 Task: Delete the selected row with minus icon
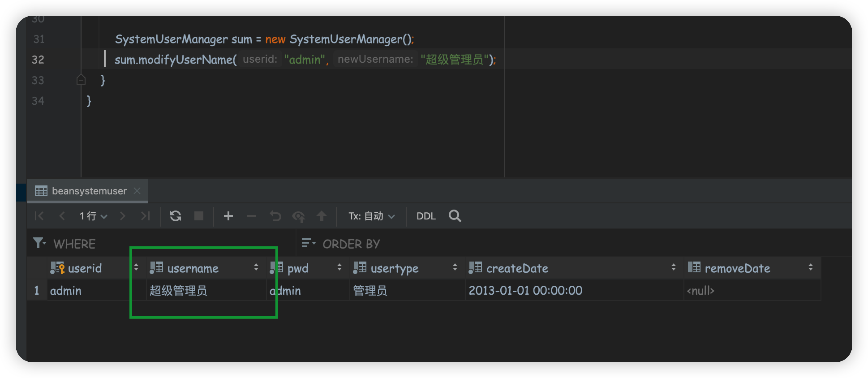252,216
